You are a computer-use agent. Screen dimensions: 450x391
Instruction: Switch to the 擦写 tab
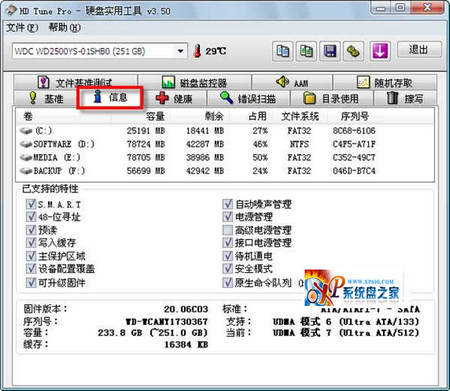[x=405, y=98]
